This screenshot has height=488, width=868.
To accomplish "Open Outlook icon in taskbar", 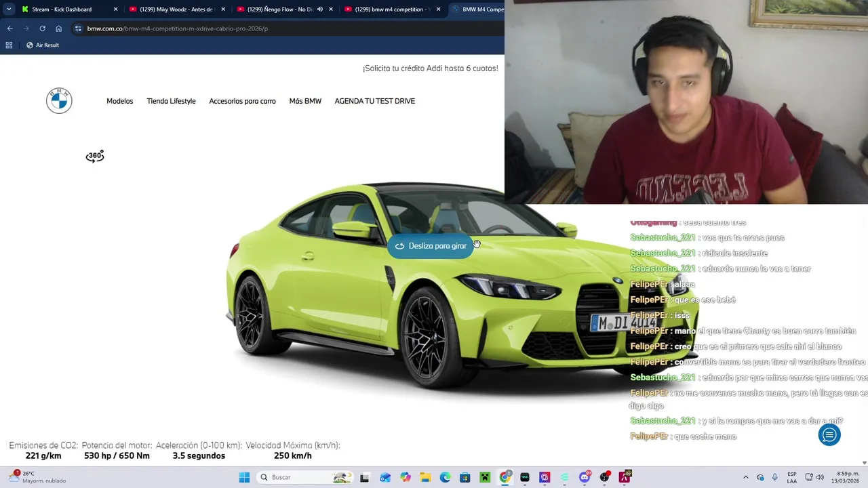I will click(385, 477).
